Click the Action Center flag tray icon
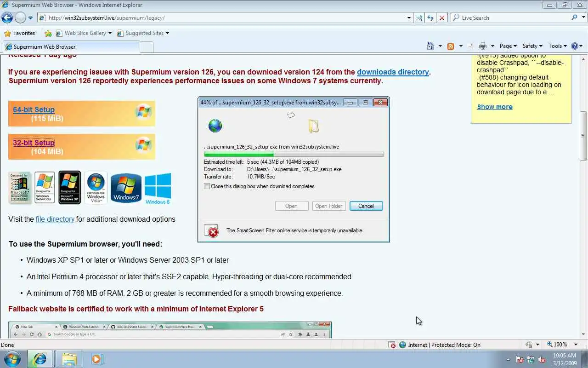The height and width of the screenshot is (368, 588). [x=520, y=359]
